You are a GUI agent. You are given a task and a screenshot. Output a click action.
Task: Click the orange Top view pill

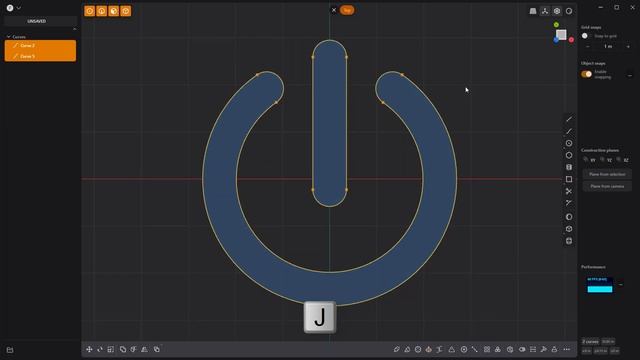(347, 10)
